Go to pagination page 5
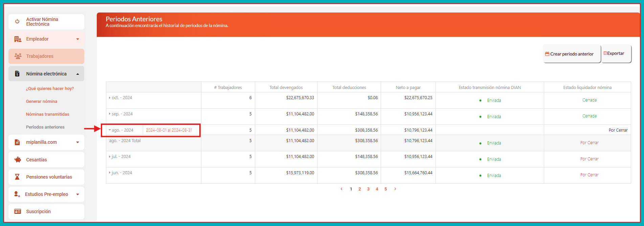This screenshot has width=644, height=226. tap(385, 189)
